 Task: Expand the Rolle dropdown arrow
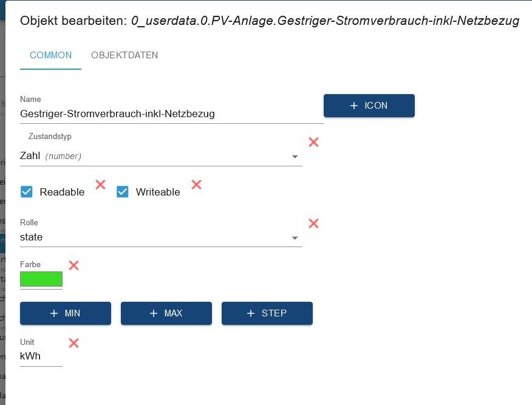[x=295, y=238]
